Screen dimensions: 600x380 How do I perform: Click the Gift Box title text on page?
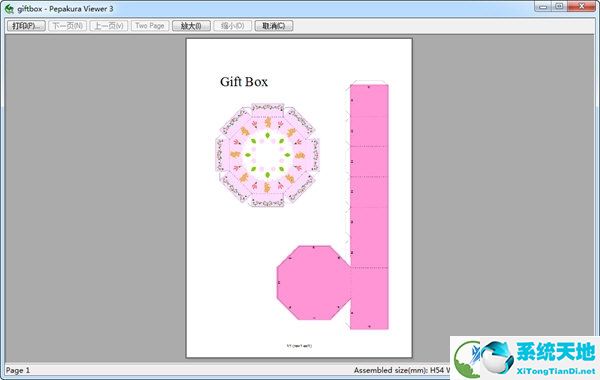tap(244, 82)
